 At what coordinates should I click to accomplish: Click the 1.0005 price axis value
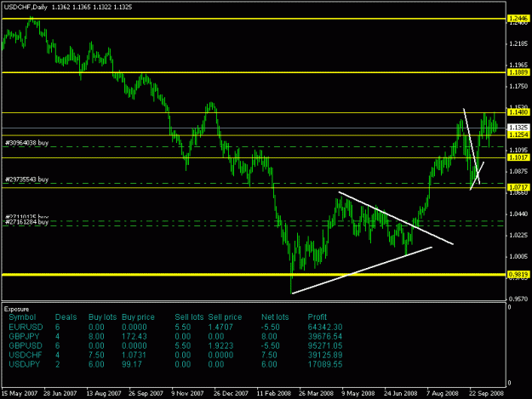pyautogui.click(x=518, y=257)
